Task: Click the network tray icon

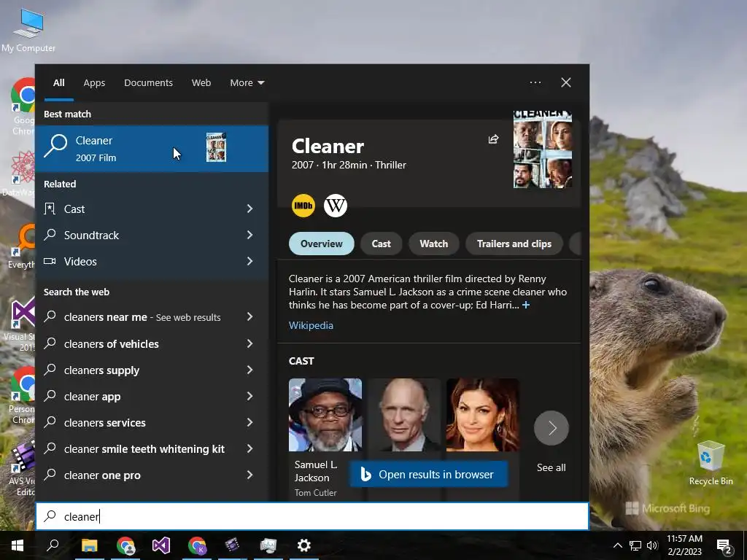Action: 635,545
